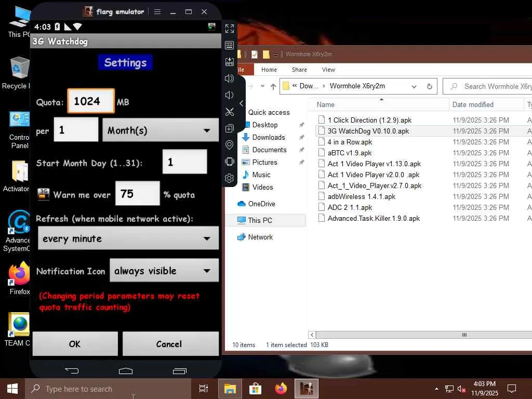Click the Start Month Day field
This screenshot has width=532, height=399.
point(184,162)
